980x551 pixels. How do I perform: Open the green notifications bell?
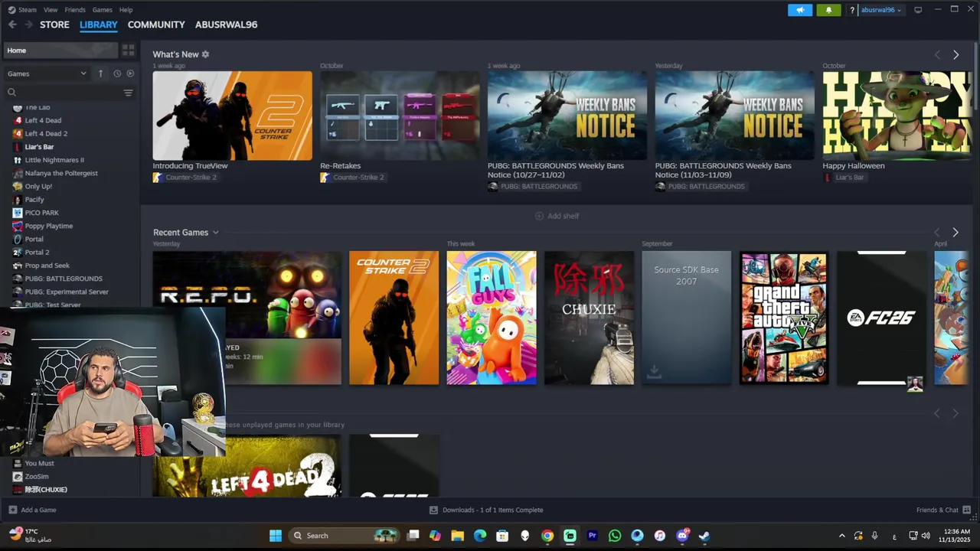(x=828, y=10)
